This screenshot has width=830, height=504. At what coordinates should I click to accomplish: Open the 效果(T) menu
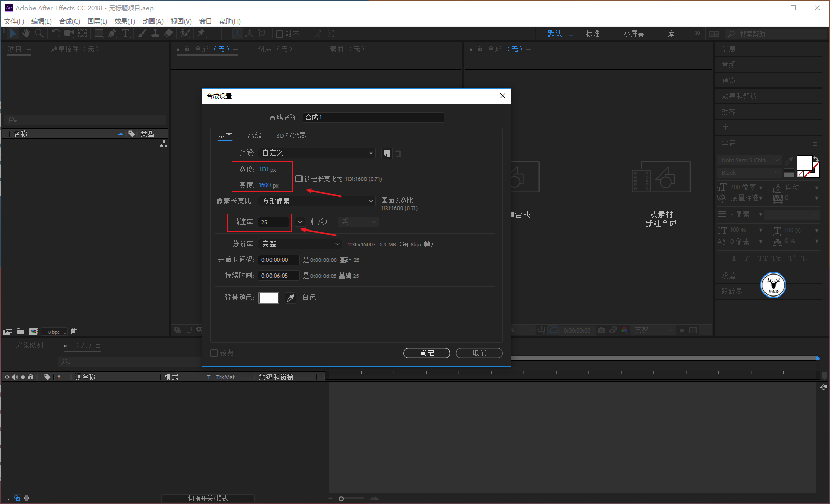[x=125, y=21]
